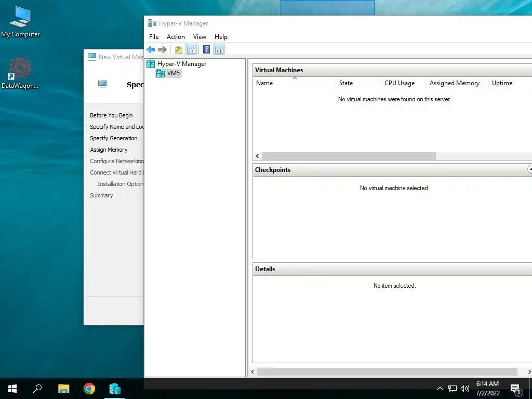Click Virtual Machines horizontal scrollbar thumb

click(x=349, y=156)
